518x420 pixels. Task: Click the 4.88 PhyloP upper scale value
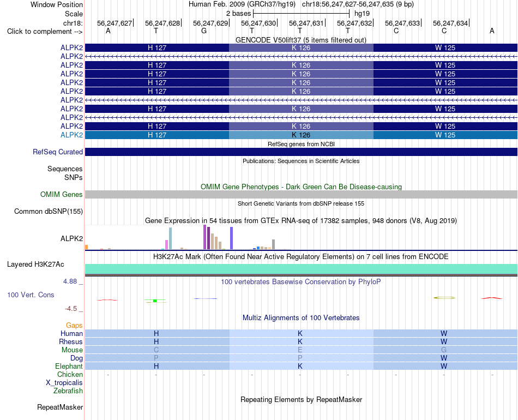point(70,281)
